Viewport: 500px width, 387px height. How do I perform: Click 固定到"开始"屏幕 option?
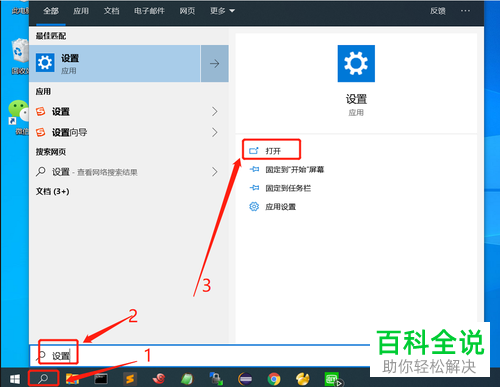pos(295,170)
